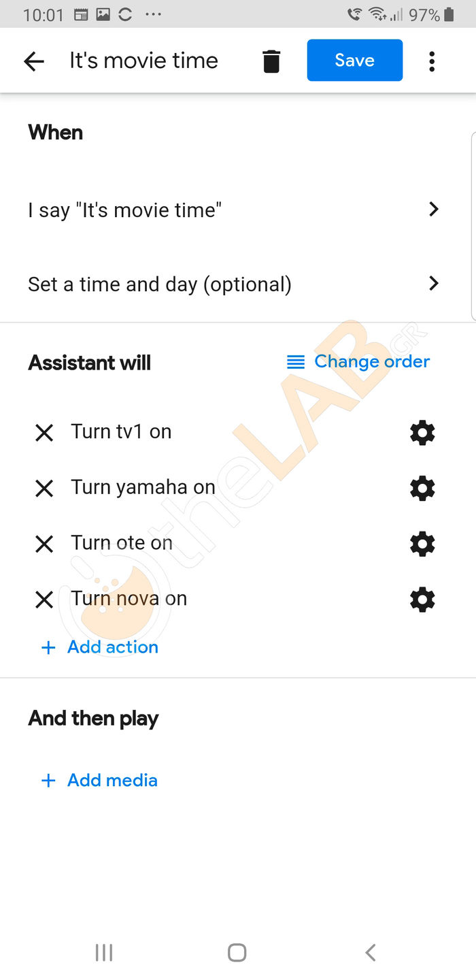Tap the back arrow in the header
This screenshot has height=980, width=476.
(x=34, y=61)
